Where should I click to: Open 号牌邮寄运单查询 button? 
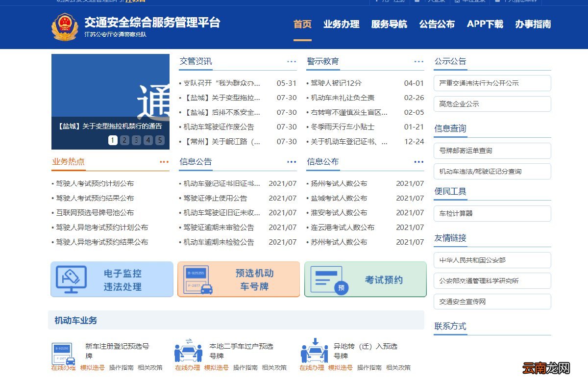tap(492, 151)
